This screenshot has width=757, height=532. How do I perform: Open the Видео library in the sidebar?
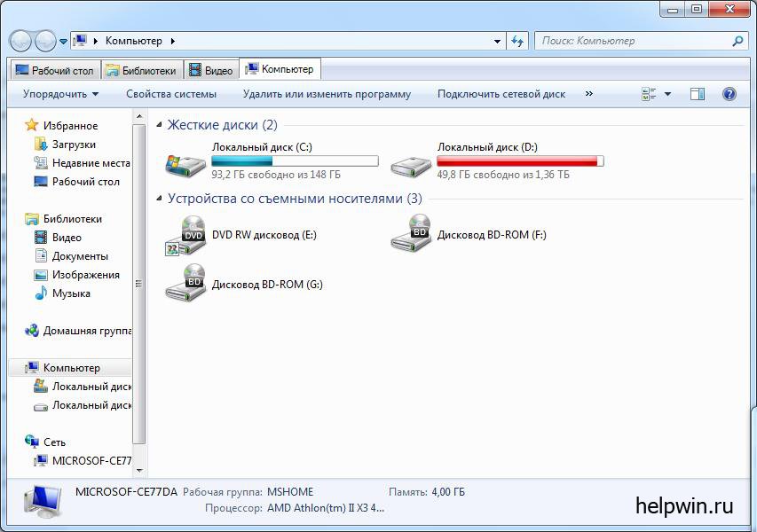pos(67,238)
